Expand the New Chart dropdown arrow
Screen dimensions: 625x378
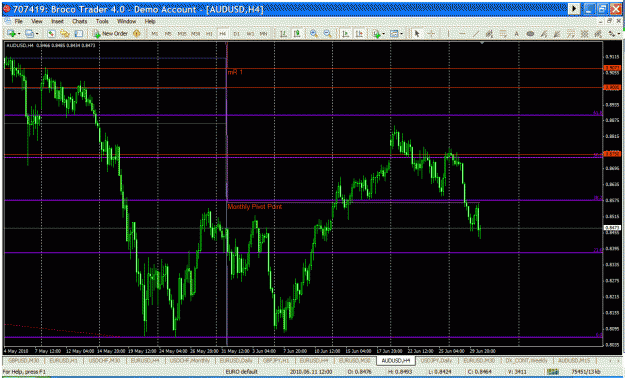pos(18,34)
